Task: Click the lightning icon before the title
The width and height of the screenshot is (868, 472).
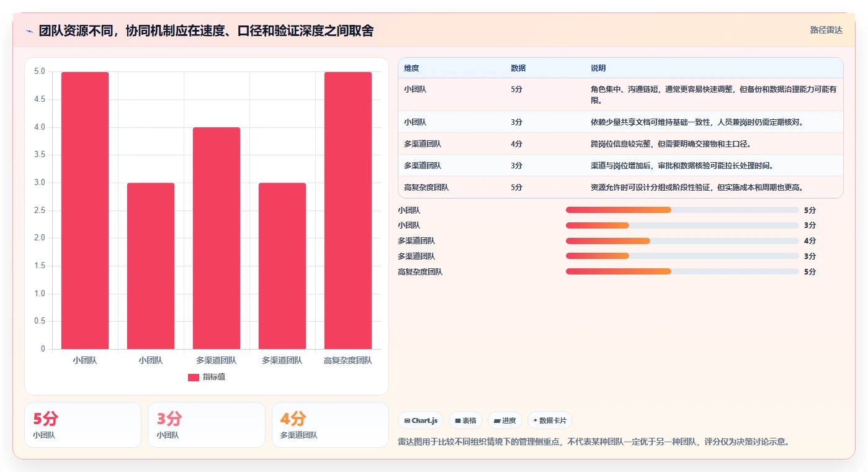Action: pyautogui.click(x=29, y=31)
